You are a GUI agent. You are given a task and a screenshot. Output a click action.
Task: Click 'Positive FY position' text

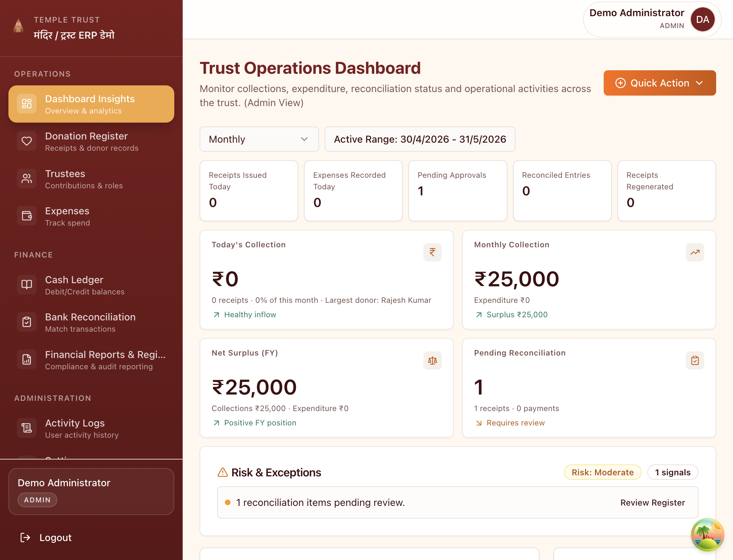(260, 423)
